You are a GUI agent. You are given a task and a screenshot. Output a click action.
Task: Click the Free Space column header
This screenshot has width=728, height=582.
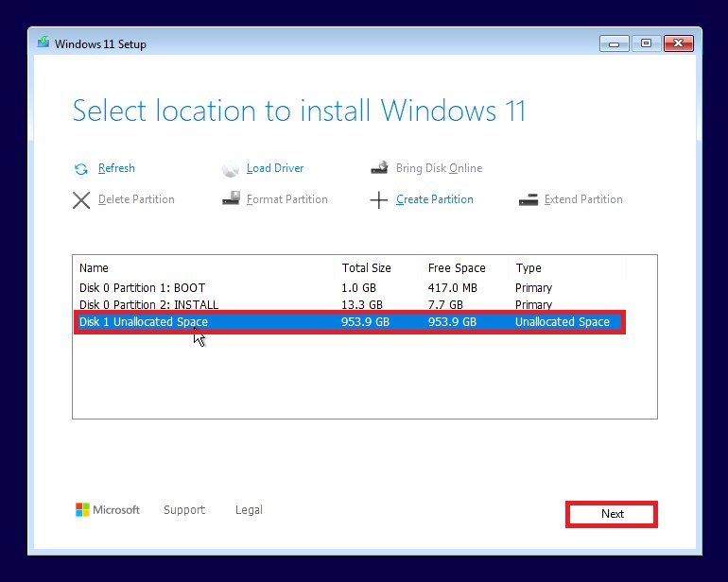pyautogui.click(x=457, y=267)
